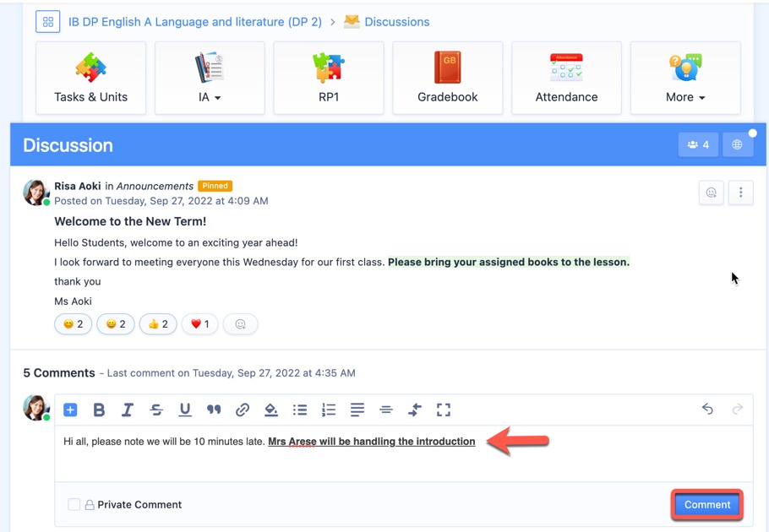Undo the last edit in the editor

tap(708, 410)
